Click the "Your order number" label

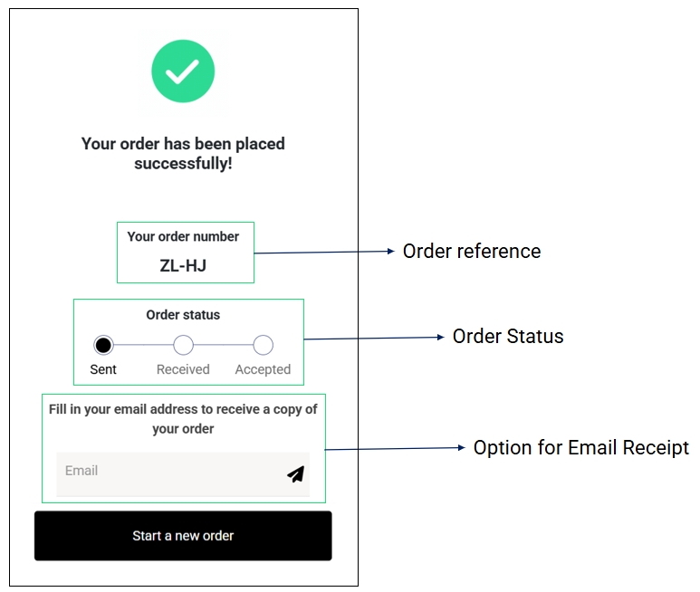(183, 236)
